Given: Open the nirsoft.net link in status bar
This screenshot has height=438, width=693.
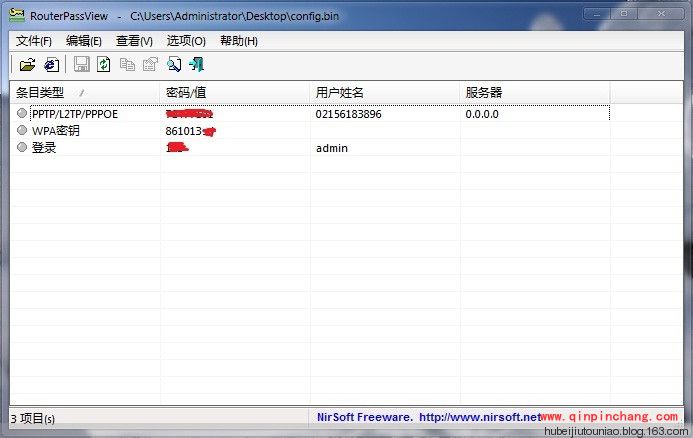Looking at the screenshot, I should tap(480, 417).
